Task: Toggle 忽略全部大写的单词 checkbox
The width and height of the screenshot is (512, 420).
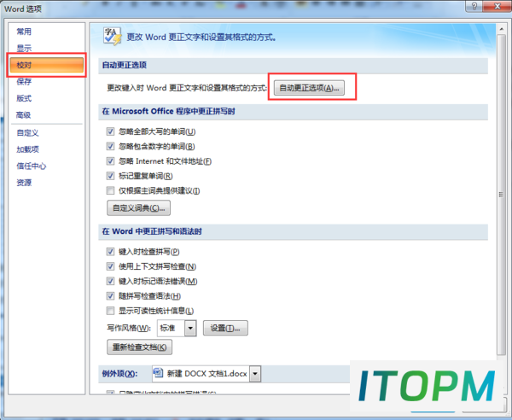Action: (110, 131)
